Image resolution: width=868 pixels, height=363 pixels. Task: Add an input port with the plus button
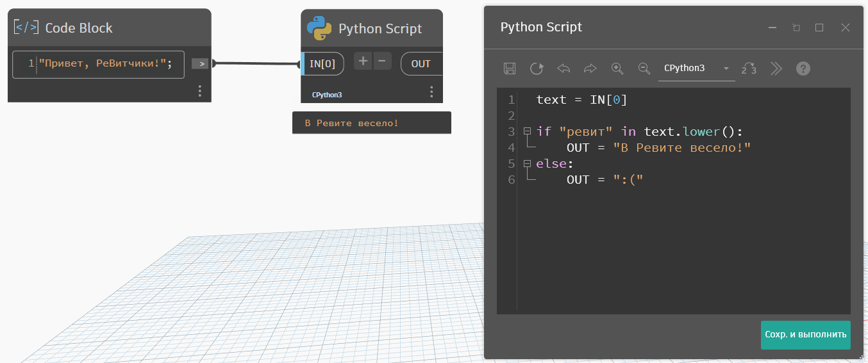click(x=363, y=61)
